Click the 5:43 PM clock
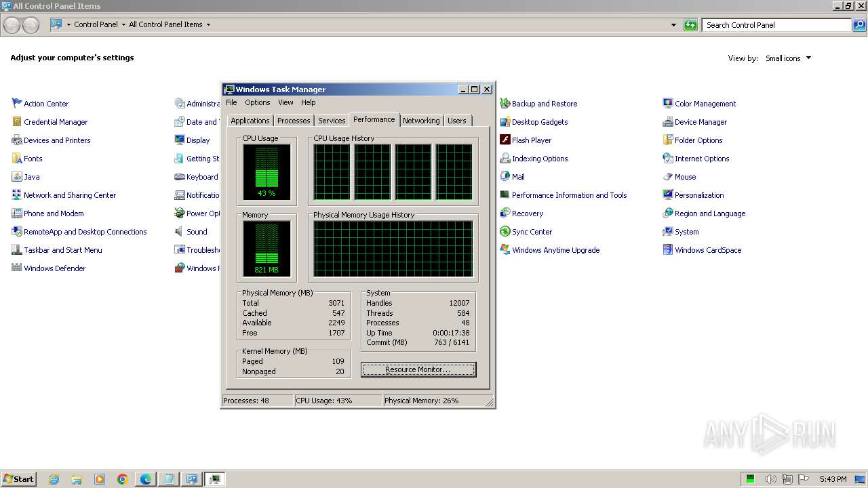This screenshot has height=488, width=868. [833, 479]
